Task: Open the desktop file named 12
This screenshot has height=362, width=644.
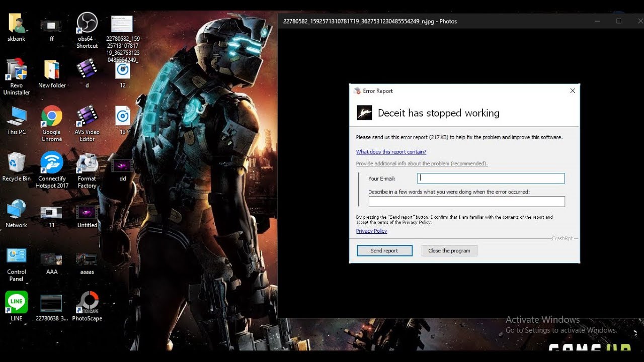Action: point(122,70)
